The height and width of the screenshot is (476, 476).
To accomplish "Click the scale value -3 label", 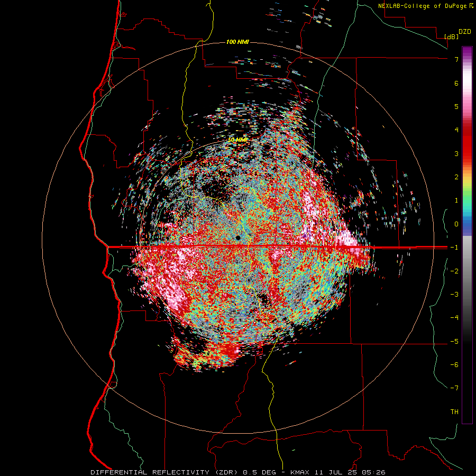I will [454, 294].
